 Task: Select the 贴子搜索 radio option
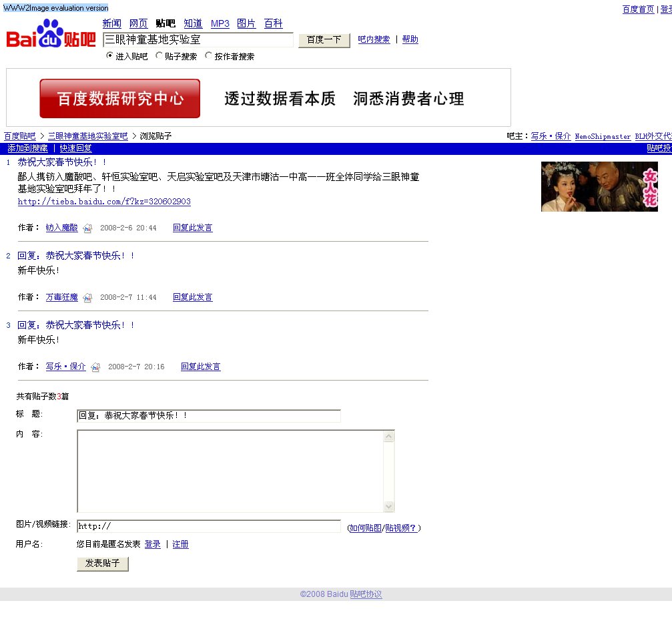[x=159, y=56]
